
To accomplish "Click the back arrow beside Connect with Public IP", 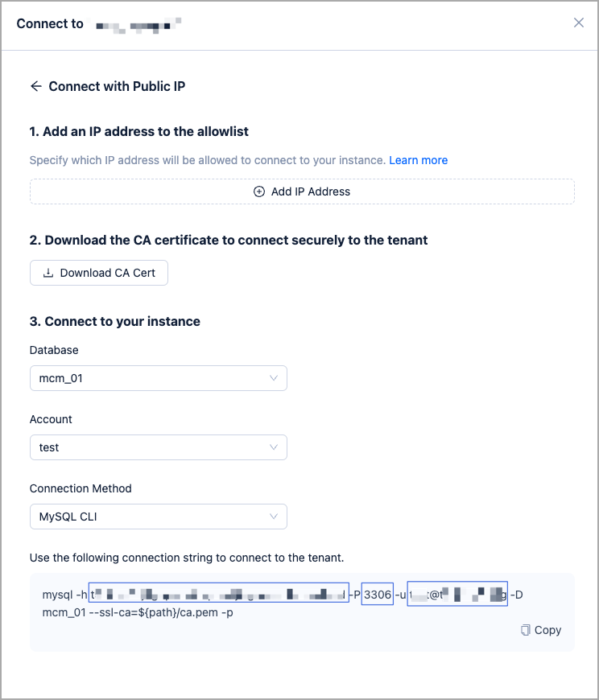I will click(35, 86).
